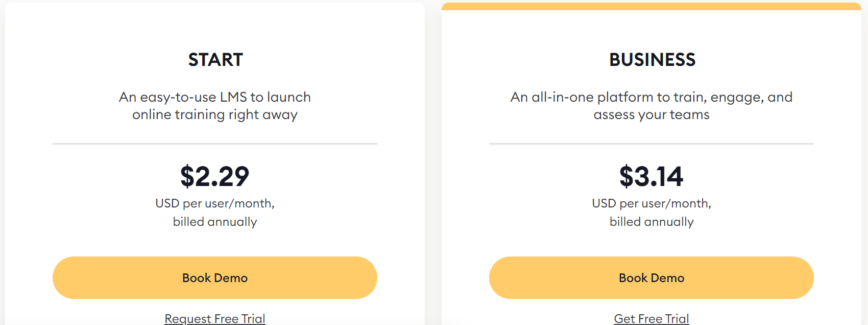The width and height of the screenshot is (868, 325).
Task: Click the "An all-in-one platform to train" text
Action: pyautogui.click(x=651, y=97)
